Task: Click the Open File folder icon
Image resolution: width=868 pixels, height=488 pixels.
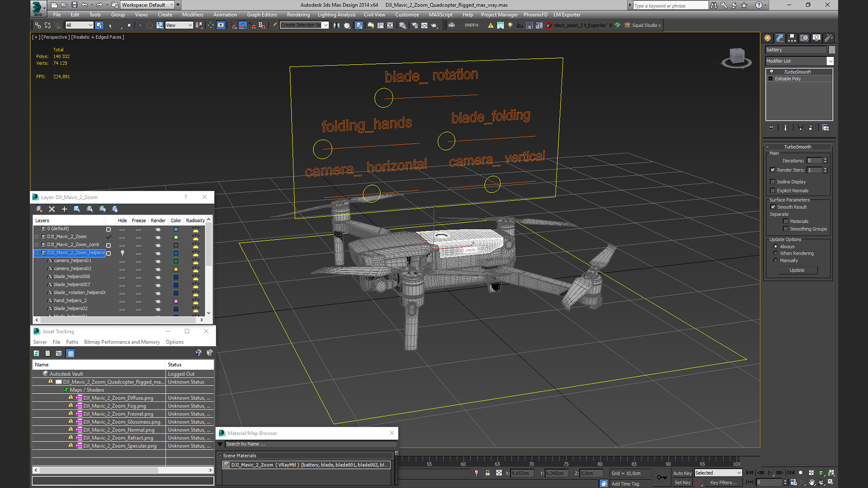Action: [x=64, y=5]
